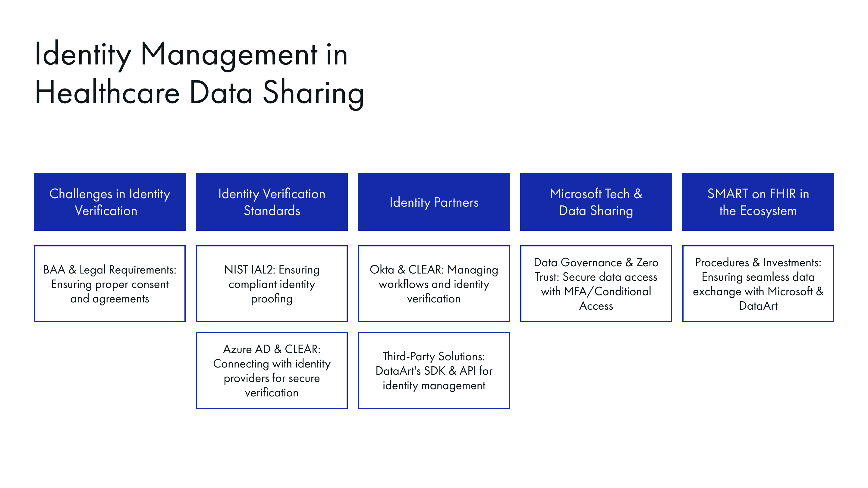Image resolution: width=868 pixels, height=488 pixels.
Task: Click the 'Microsoft Tech & Data Sharing' header
Action: point(596,202)
